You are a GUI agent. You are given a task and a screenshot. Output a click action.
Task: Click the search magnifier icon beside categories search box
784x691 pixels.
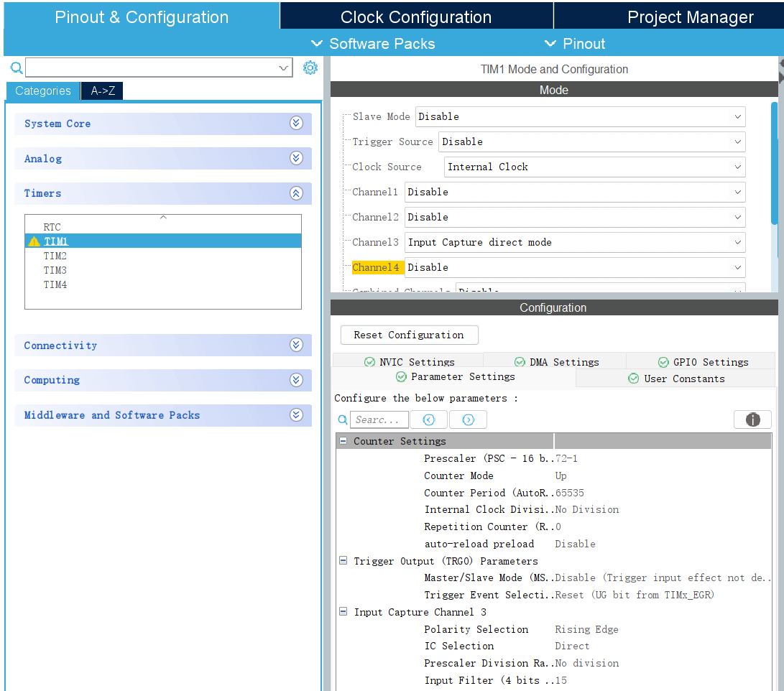[17, 68]
